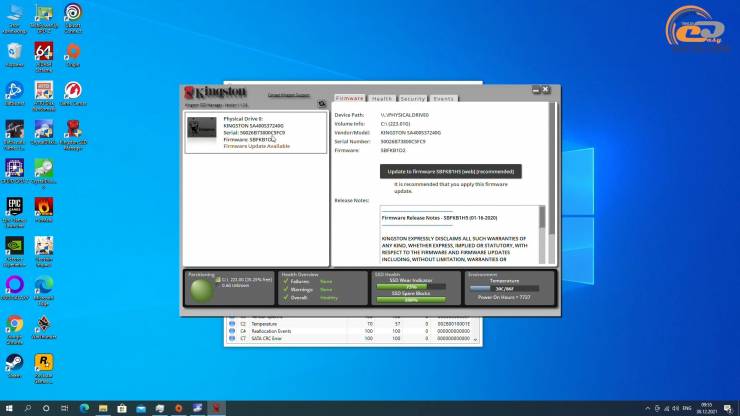Open the Windows Start menu
This screenshot has height=416, width=740.
tap(9, 408)
